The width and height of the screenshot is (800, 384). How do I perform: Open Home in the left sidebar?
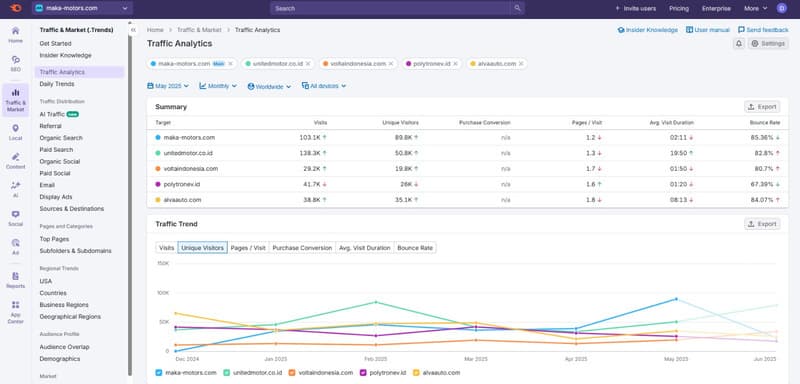pos(15,35)
